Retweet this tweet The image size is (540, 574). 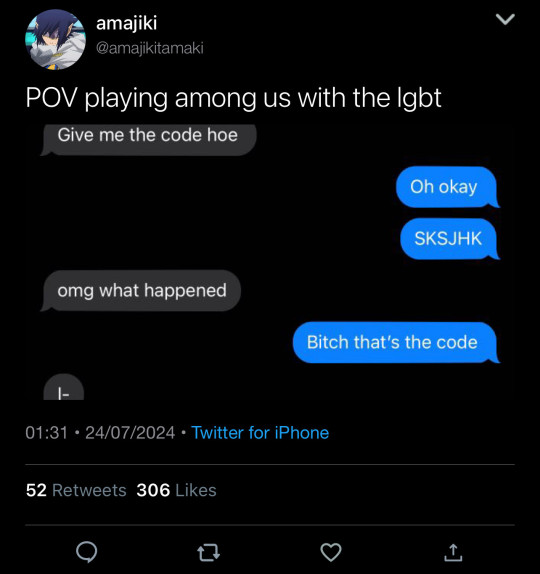tap(209, 552)
